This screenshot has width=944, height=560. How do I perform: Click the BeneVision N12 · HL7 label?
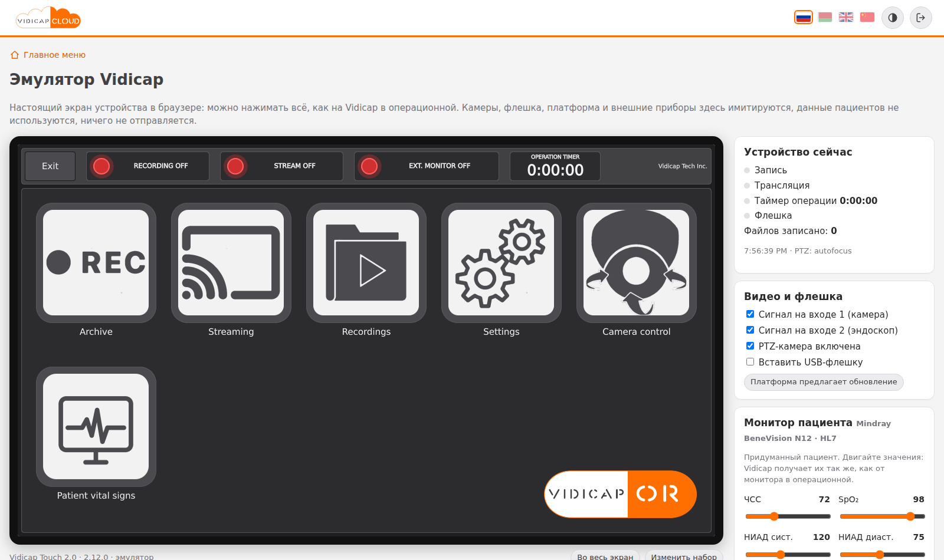(x=790, y=438)
